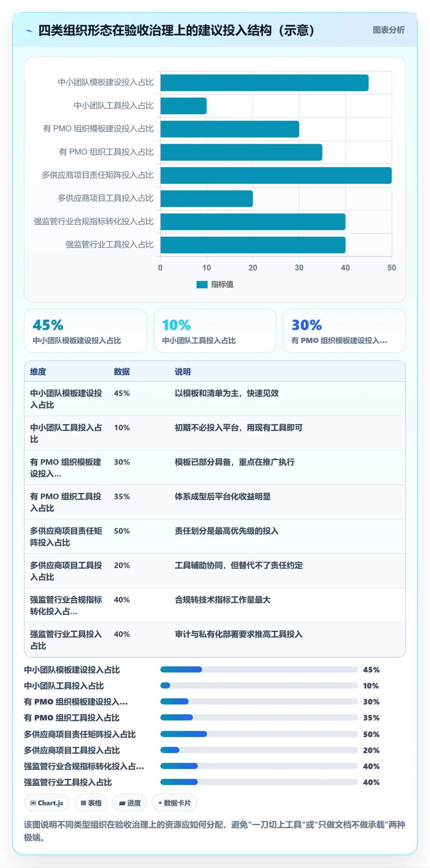Viewport: 430px width, 868px height.
Task: Click table cell 初期不必投入平台，用现有工具即可
Action: [239, 428]
